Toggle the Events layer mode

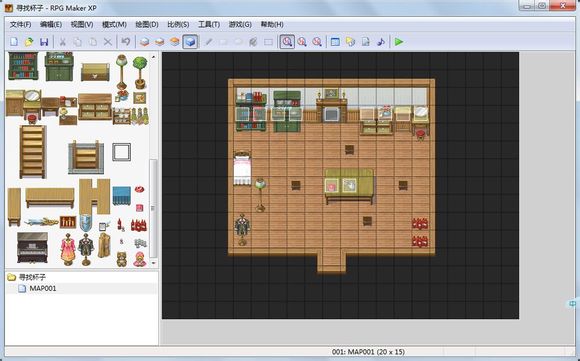190,42
